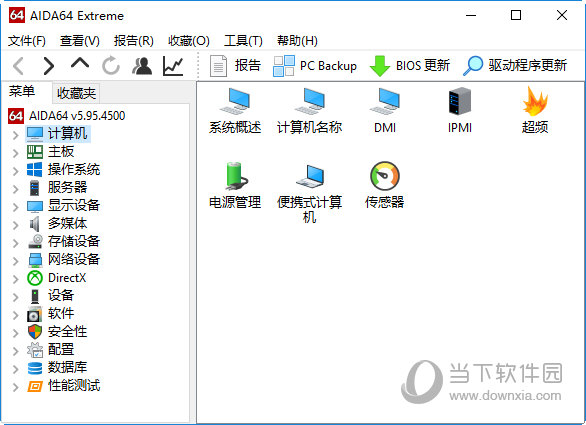Select the 软件 tree item label
The height and width of the screenshot is (425, 586).
[61, 314]
